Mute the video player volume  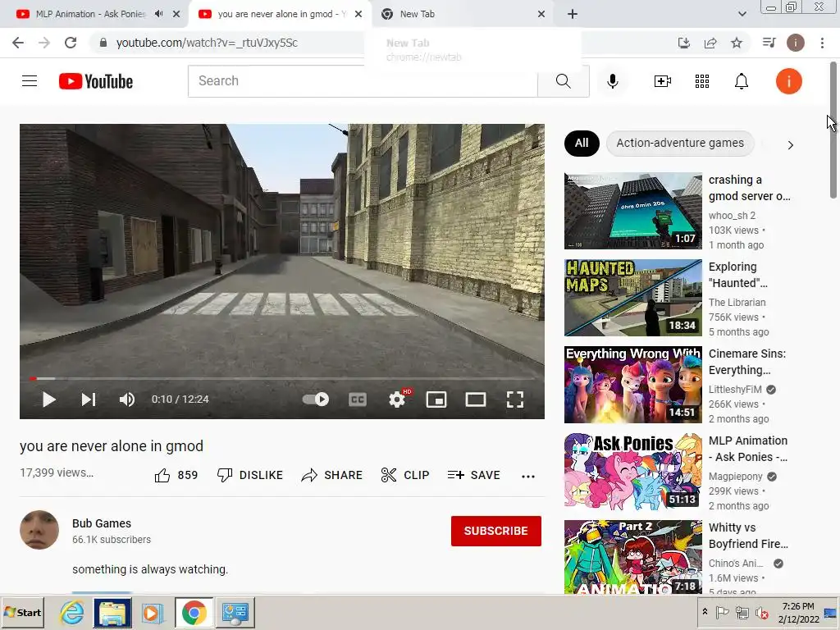(x=127, y=399)
